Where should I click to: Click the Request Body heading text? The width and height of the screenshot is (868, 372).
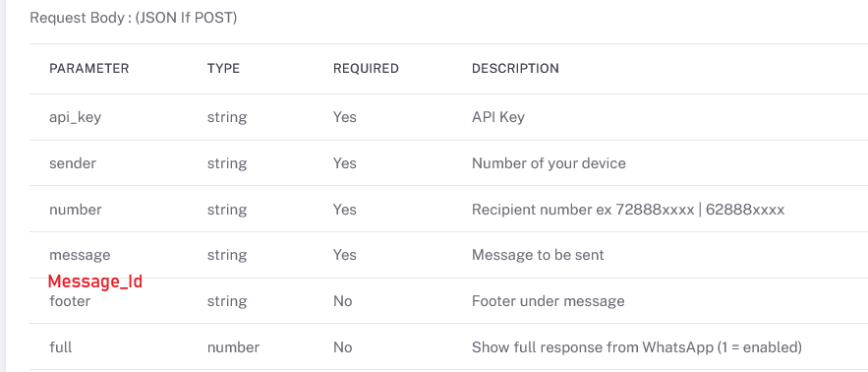tap(134, 19)
